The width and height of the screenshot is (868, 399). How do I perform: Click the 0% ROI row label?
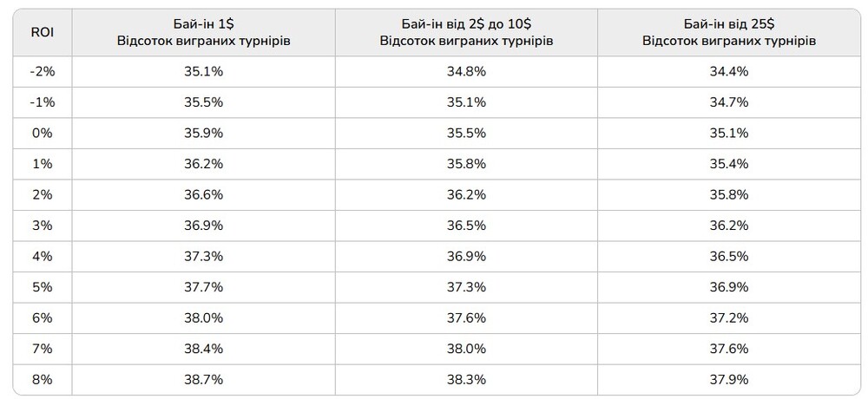[x=42, y=134]
